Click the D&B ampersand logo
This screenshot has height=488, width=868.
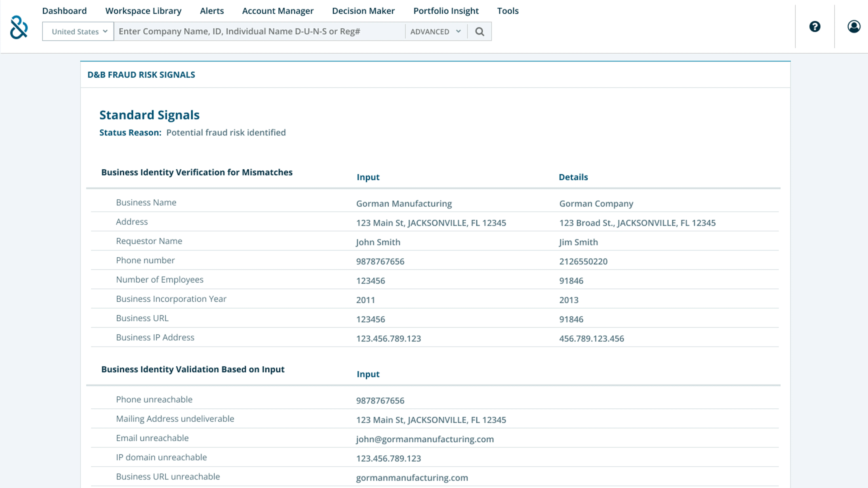click(19, 27)
